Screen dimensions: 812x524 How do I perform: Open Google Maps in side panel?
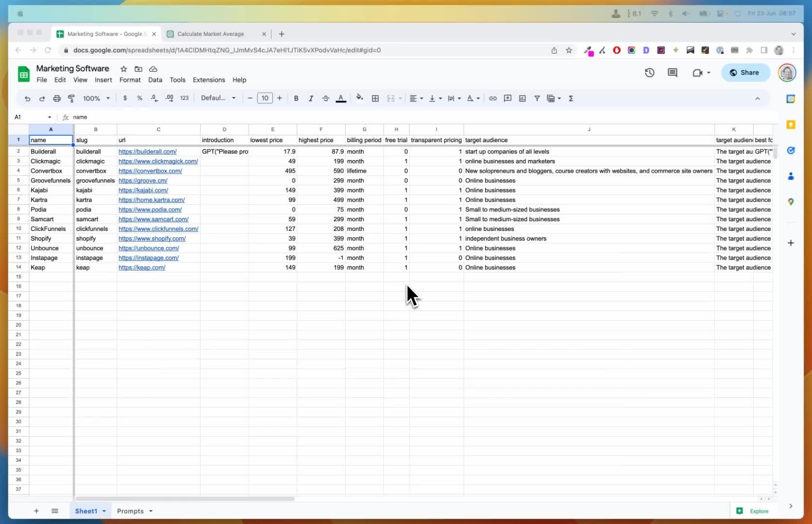point(791,202)
